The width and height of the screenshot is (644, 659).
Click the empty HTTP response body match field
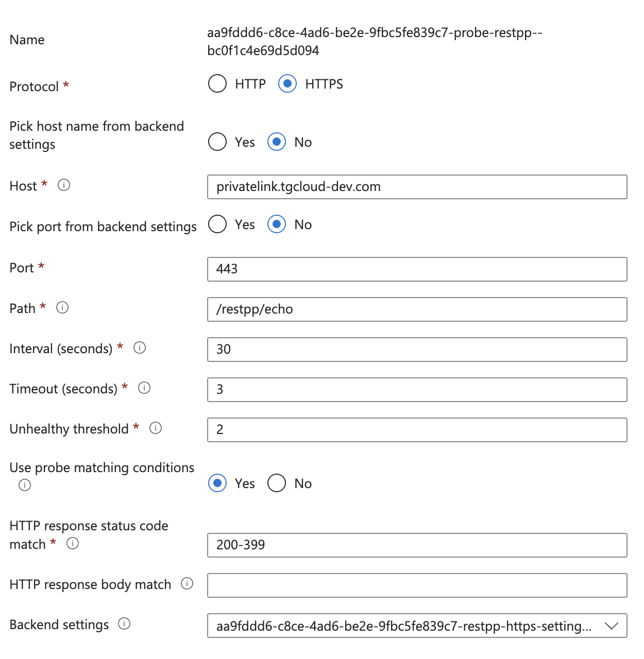point(417,585)
